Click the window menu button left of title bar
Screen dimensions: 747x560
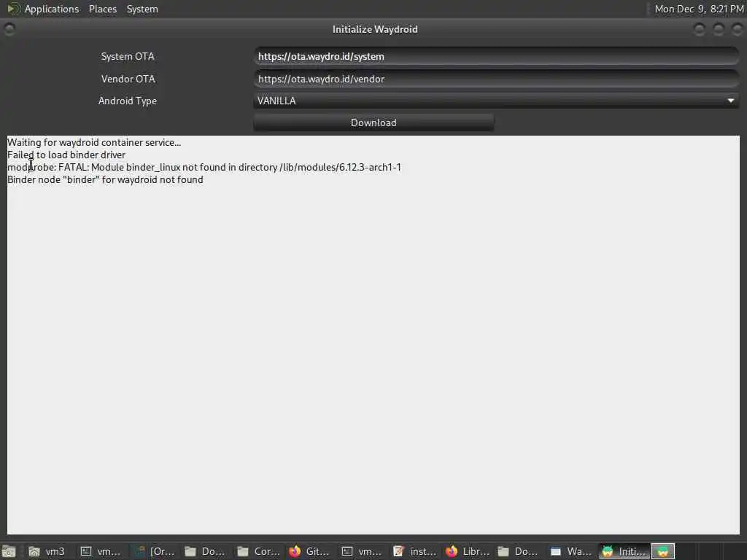9,29
